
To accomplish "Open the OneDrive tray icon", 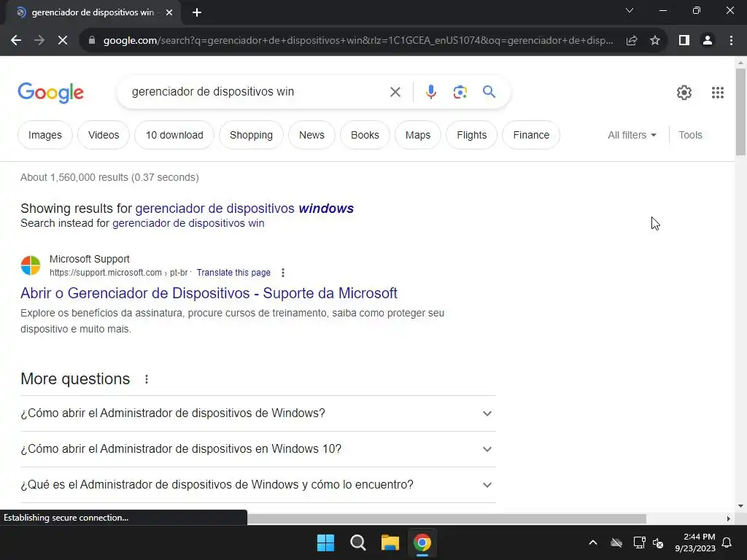I will point(616,542).
